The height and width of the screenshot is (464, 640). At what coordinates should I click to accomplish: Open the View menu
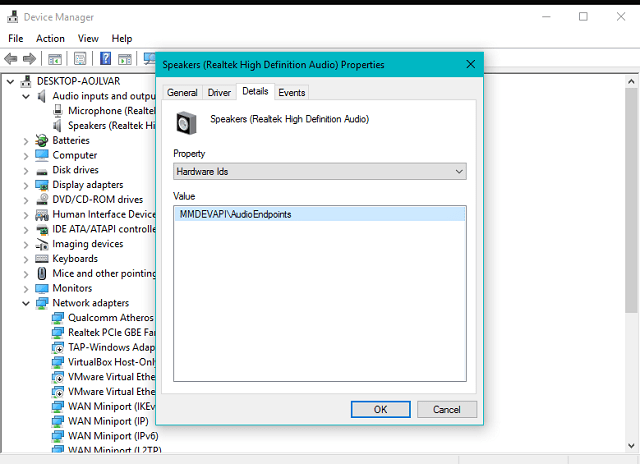(88, 38)
